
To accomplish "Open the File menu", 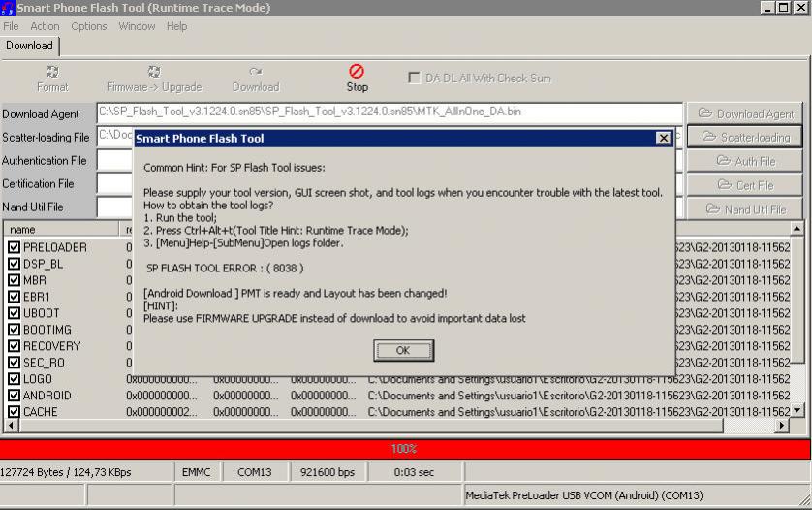I will [11, 26].
